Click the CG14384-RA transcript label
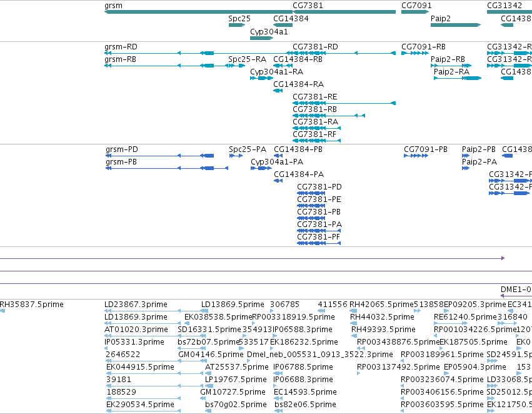This screenshot has height=414, width=532. coord(299,84)
